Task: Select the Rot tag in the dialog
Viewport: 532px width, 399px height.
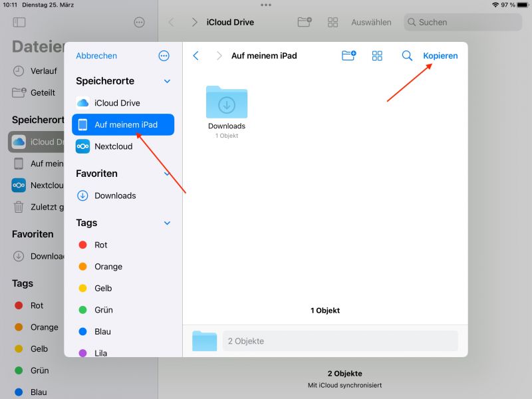Action: (x=100, y=245)
